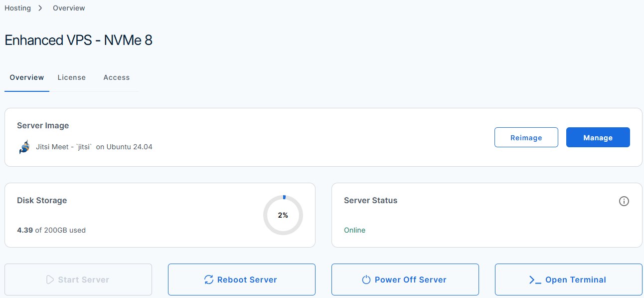Open the License tab
644x298 pixels.
[x=71, y=77]
